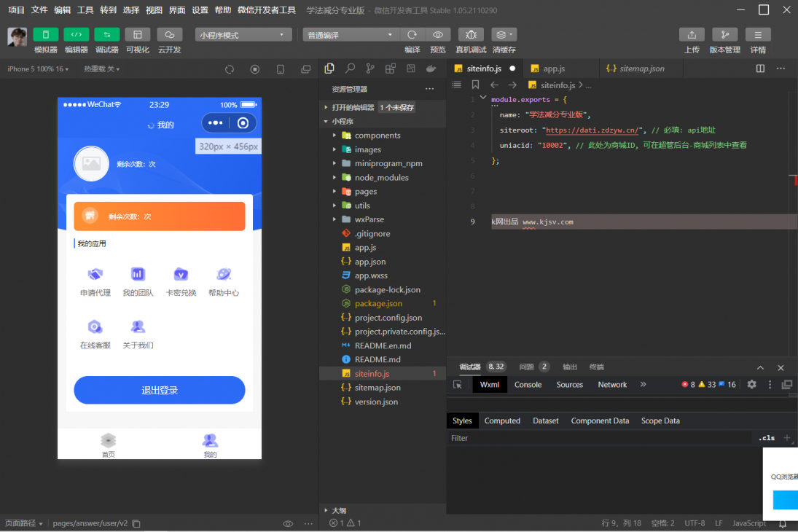Open DevTools settings gear icon
798x532 pixels.
[x=751, y=384]
